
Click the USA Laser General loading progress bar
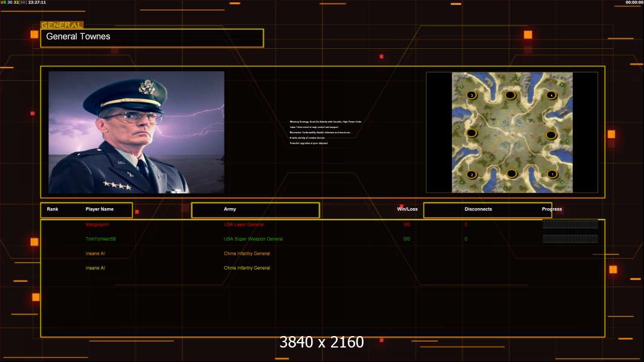570,224
